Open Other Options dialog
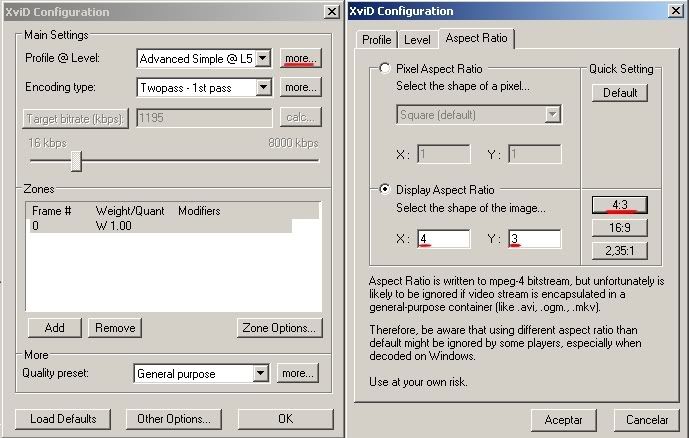Screen dimensions: 689x438 coord(174,419)
